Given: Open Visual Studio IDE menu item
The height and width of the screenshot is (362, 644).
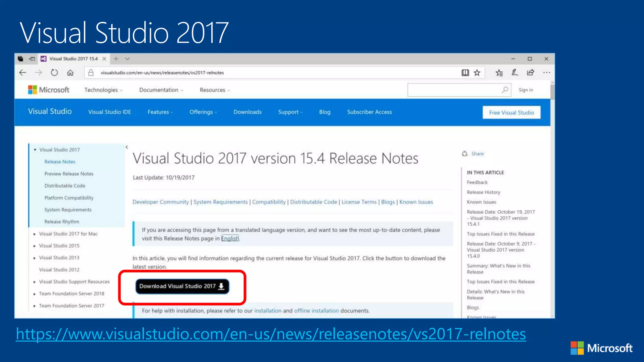Looking at the screenshot, I should coord(109,112).
